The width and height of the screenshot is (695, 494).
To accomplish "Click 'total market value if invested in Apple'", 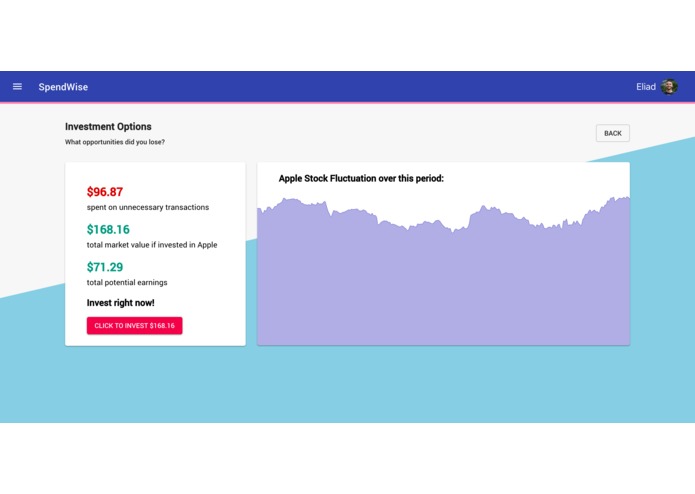I will point(152,245).
